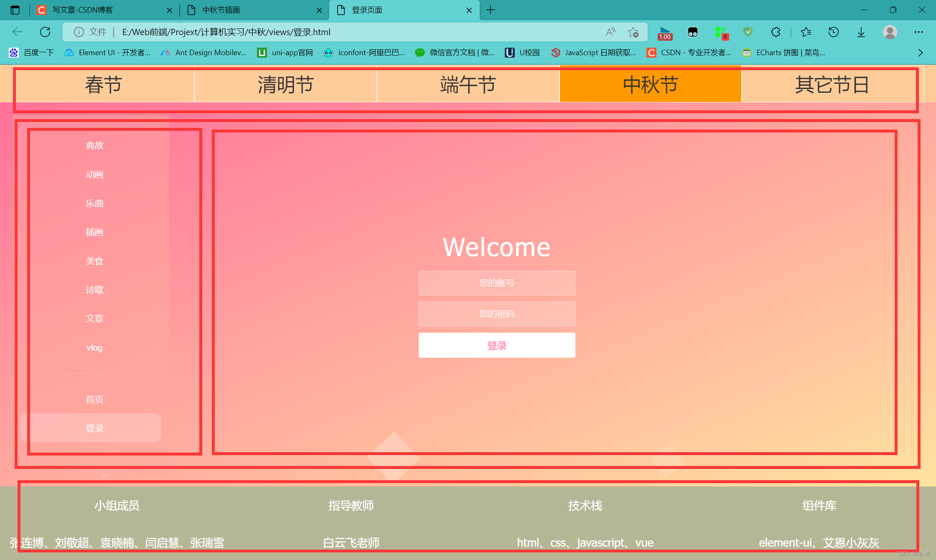Open 动画 in the sidebar
936x560 pixels.
pos(94,175)
